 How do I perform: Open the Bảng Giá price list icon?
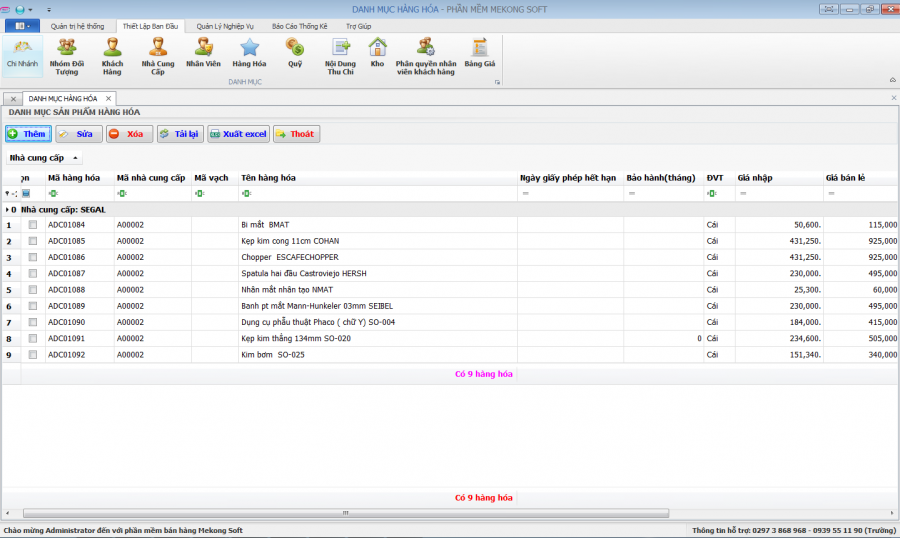[480, 53]
